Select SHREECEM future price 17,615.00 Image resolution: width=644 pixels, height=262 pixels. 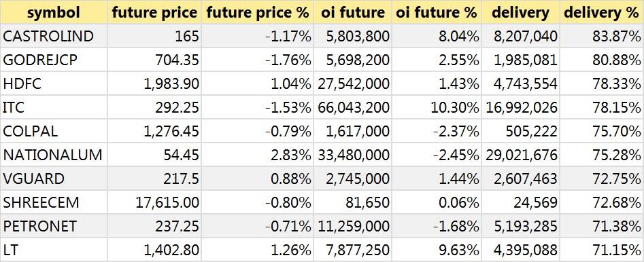(154, 202)
